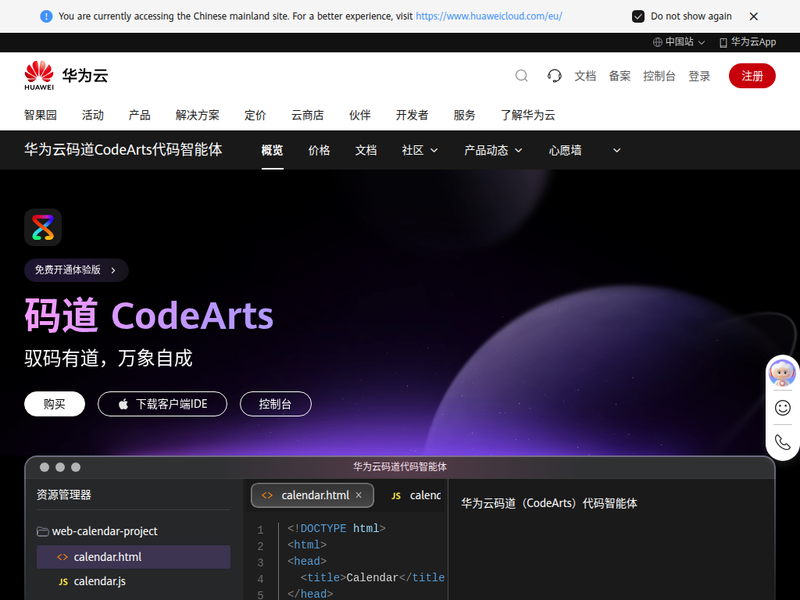Click the 资源管理器 panel heading

(64, 495)
